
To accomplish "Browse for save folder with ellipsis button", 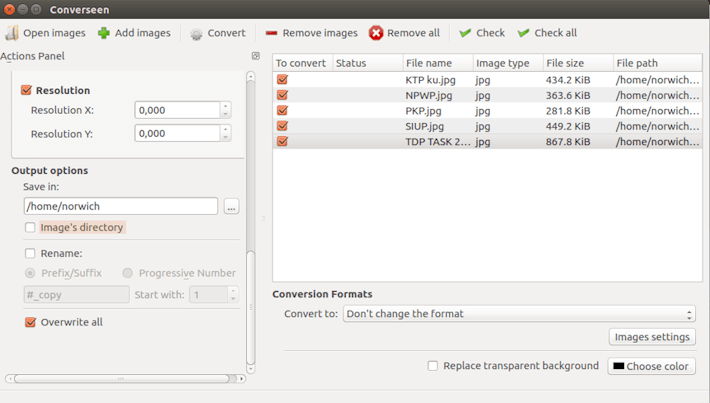I will coord(231,207).
